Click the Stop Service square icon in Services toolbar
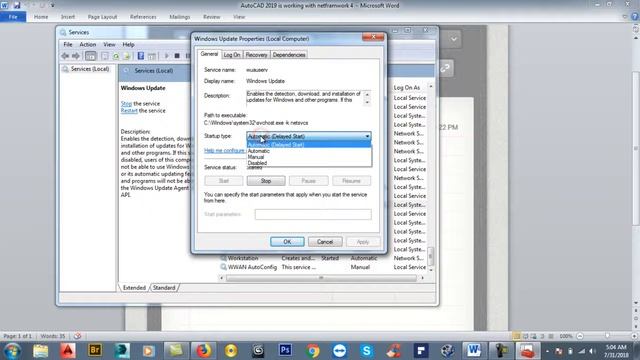Viewport: 640px width, 360px height. (x=177, y=56)
